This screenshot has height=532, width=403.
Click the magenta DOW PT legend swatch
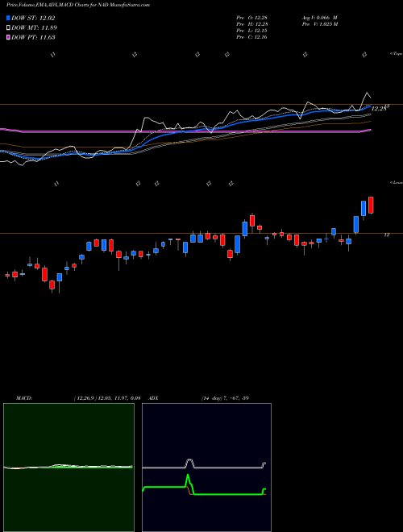[x=8, y=37]
